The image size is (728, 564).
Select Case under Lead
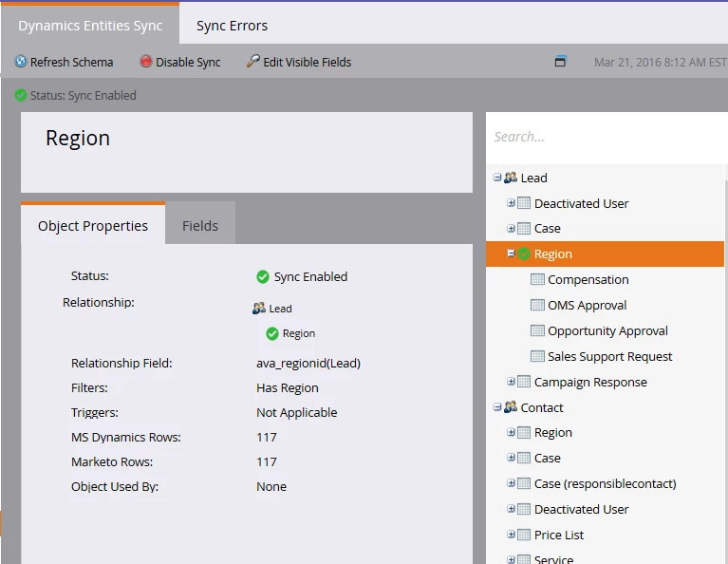coord(548,229)
